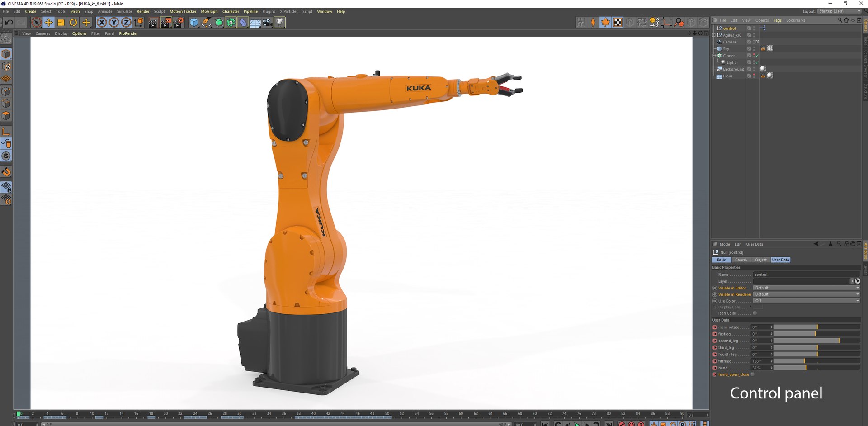Click the timeline Play button
Screen dimensions: 868x426
(577, 424)
